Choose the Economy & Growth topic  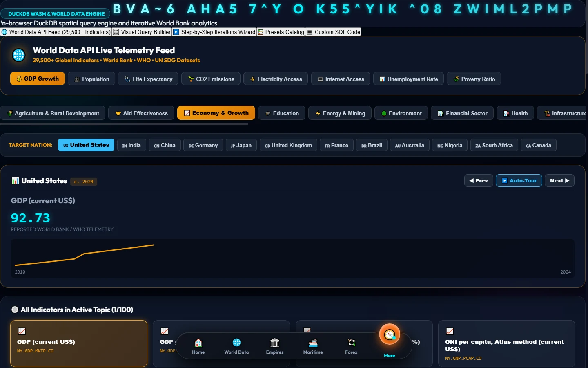click(216, 113)
